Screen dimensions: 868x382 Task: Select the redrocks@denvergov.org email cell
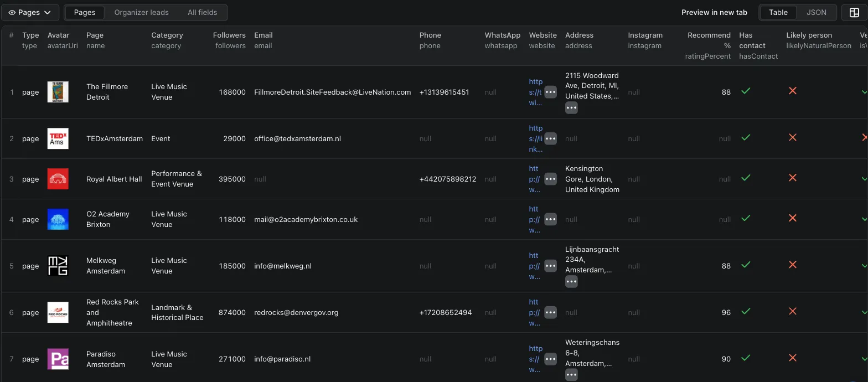296,312
